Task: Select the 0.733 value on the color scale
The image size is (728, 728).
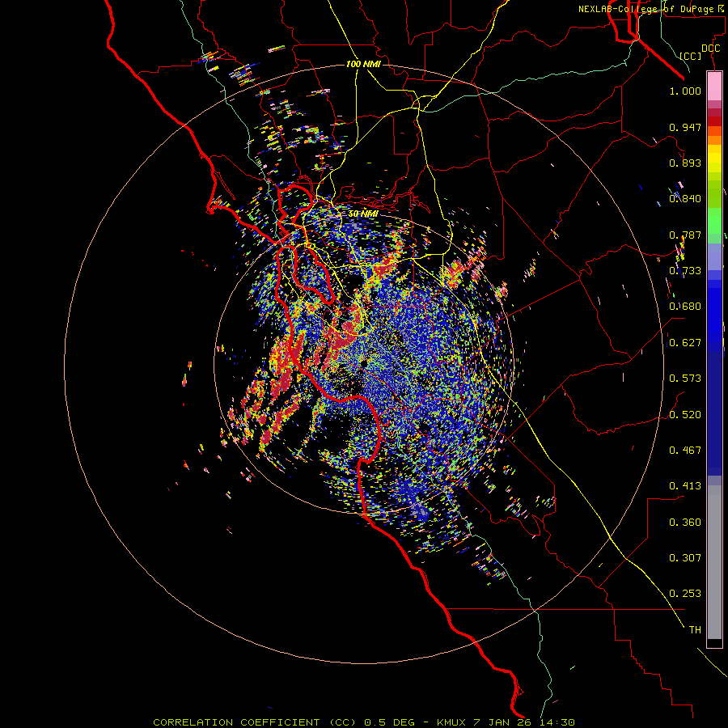Action: (x=685, y=271)
